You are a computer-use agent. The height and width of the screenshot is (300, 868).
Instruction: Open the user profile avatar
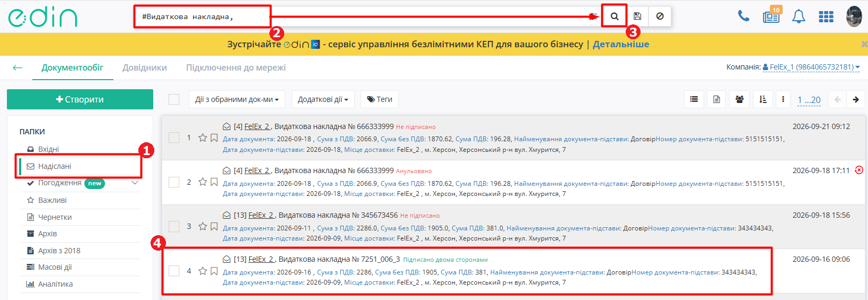(x=854, y=16)
